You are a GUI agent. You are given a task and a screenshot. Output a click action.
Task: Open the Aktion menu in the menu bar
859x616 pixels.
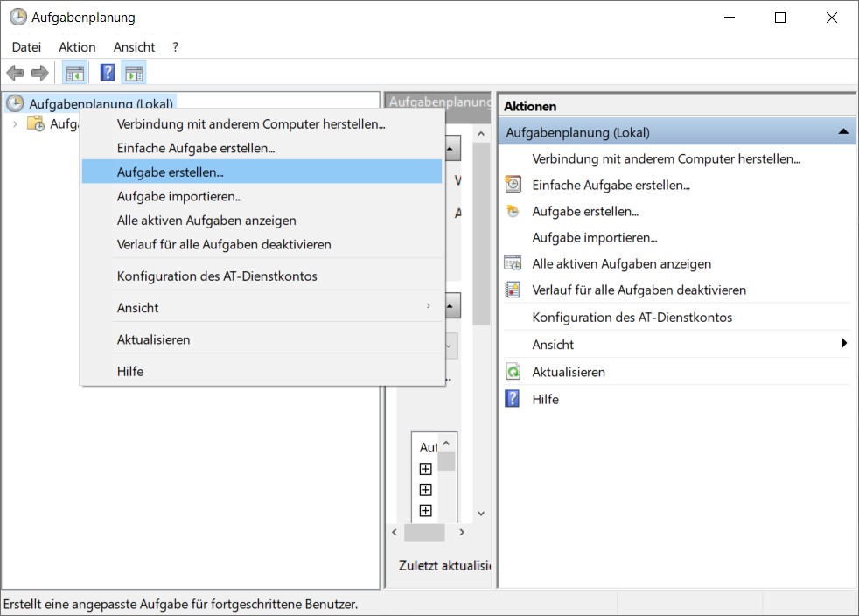(77, 47)
